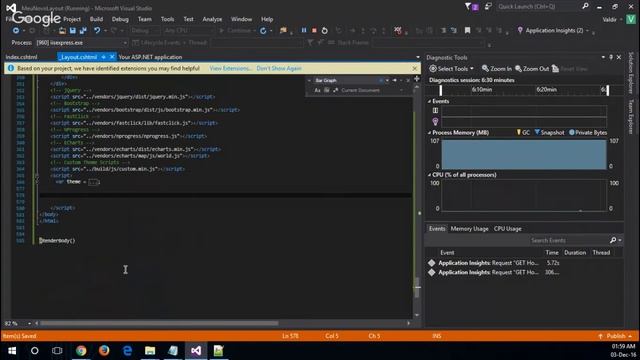Image resolution: width=640 pixels, height=360 pixels.
Task: Click the Quick Launch search magnifier
Action: tap(585, 7)
